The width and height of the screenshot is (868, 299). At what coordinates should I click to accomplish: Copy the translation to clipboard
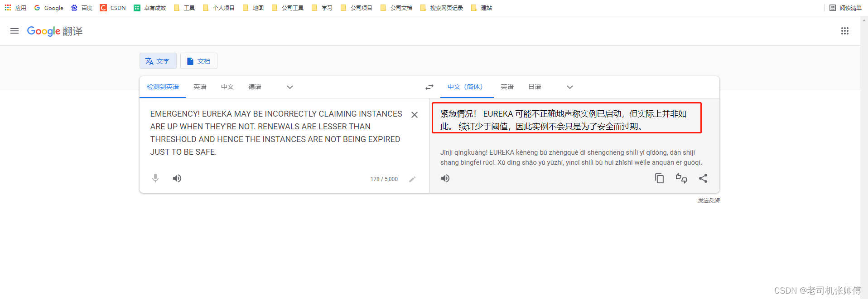[x=659, y=178]
